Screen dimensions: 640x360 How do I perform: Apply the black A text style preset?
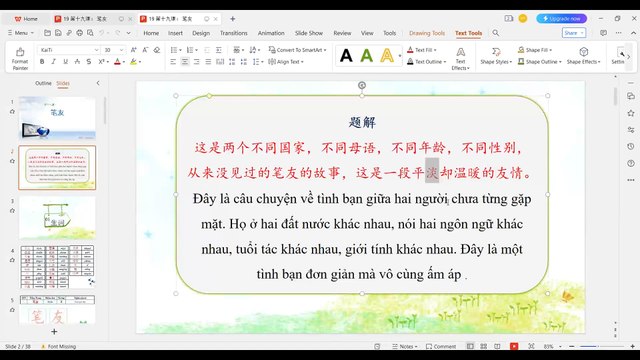[346, 55]
